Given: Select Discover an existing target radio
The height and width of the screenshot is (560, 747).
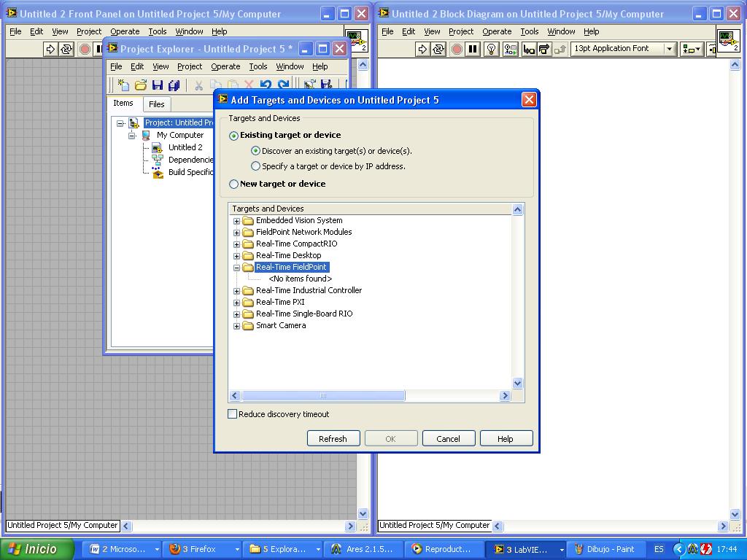Looking at the screenshot, I should [x=256, y=151].
